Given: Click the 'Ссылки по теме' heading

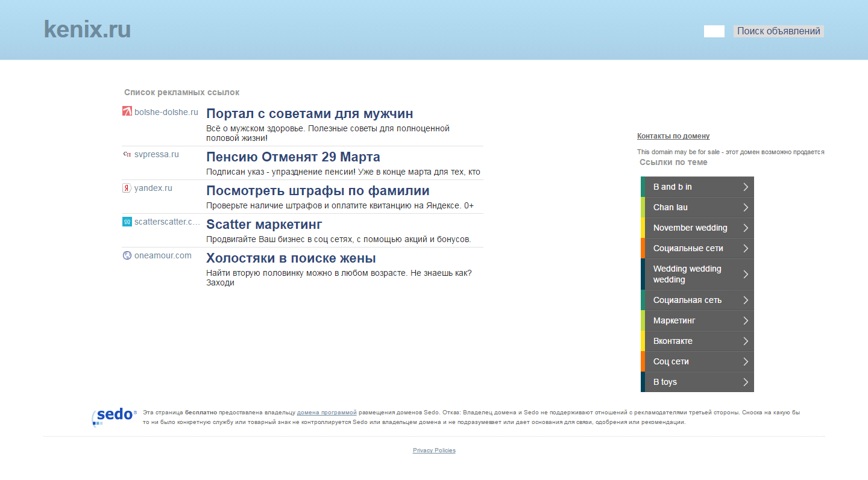Looking at the screenshot, I should (673, 162).
